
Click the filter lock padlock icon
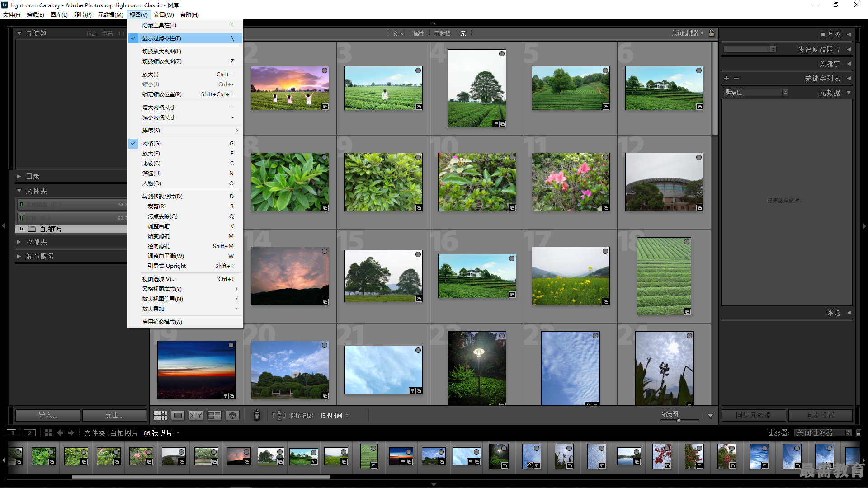712,33
